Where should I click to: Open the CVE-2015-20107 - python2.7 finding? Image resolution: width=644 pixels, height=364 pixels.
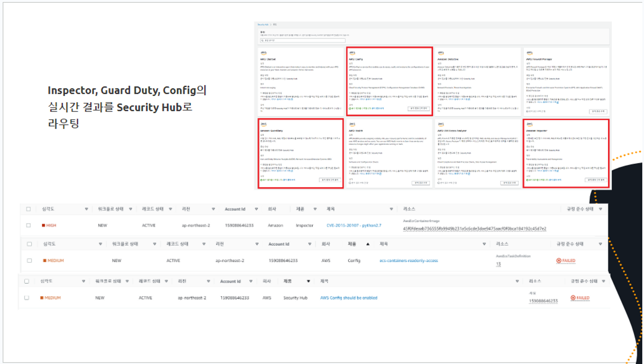[x=354, y=225]
